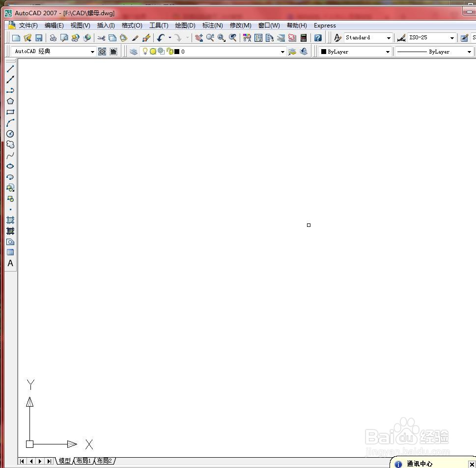The width and height of the screenshot is (476, 468).
Task: Select the Circle tool
Action: click(x=10, y=134)
